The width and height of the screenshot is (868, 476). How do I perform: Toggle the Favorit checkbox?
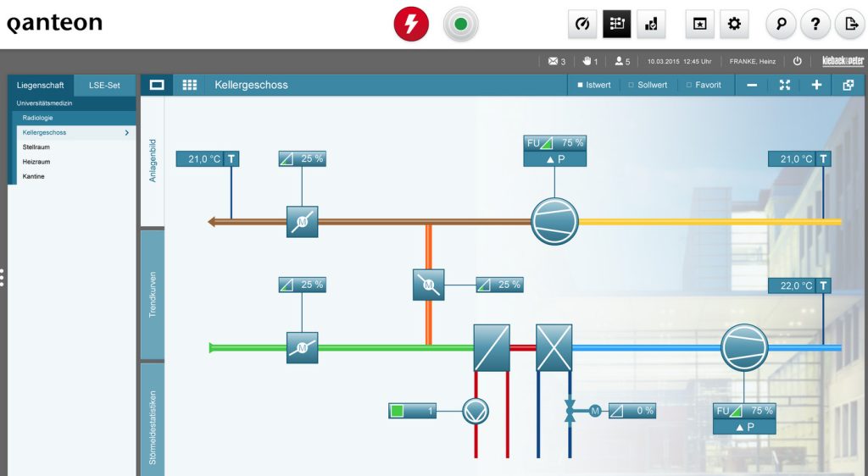[x=689, y=85]
